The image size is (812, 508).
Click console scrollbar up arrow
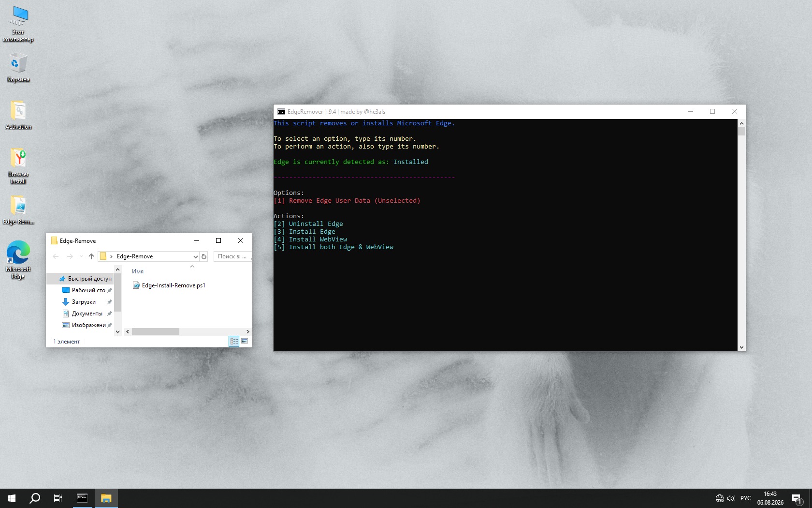tap(741, 123)
